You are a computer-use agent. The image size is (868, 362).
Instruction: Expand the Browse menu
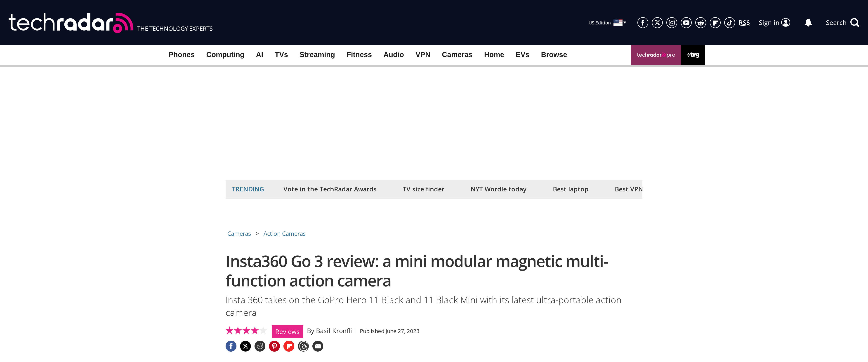click(x=554, y=55)
